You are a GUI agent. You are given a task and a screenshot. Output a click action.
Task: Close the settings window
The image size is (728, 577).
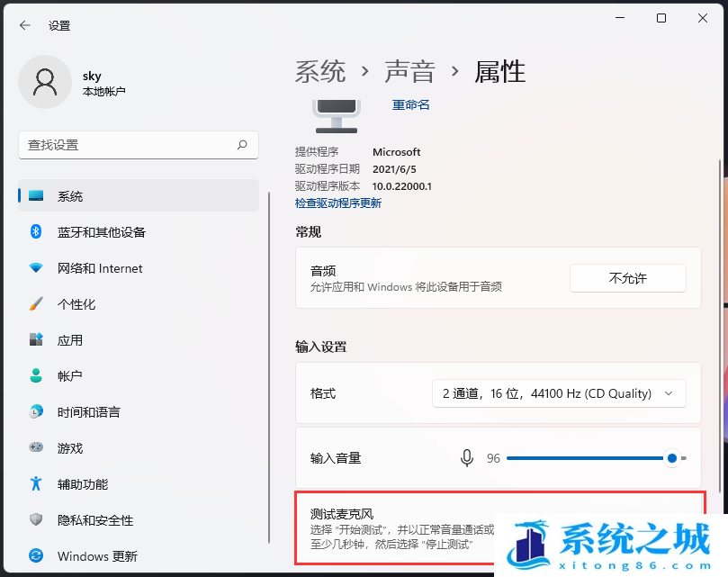tap(703, 18)
